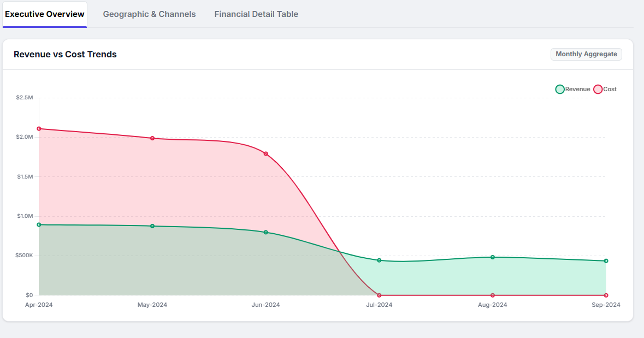Click the Aug-2024 revenue data point
Viewport: 644px width, 338px height.
(x=492, y=257)
